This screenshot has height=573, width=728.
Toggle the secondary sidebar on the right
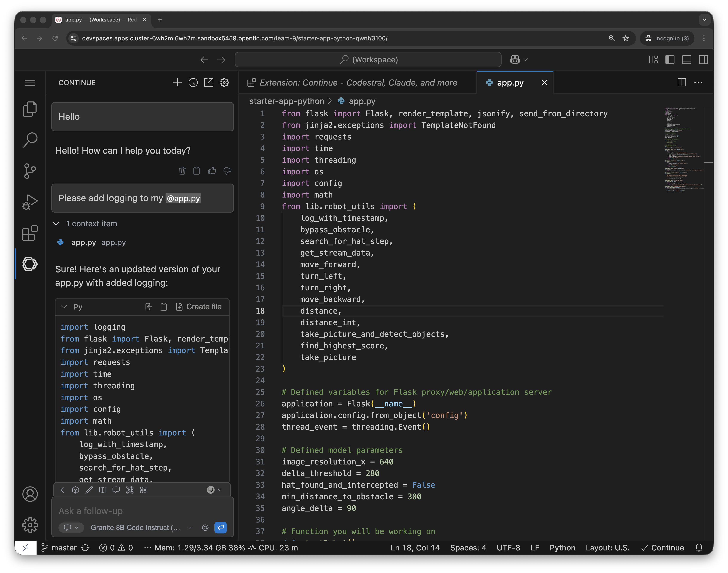coord(703,60)
